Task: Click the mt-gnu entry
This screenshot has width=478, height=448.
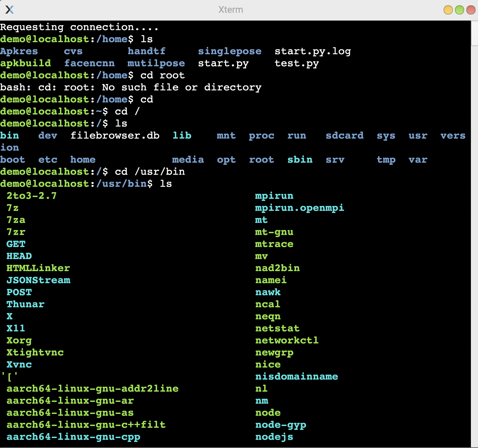Action: click(x=274, y=232)
